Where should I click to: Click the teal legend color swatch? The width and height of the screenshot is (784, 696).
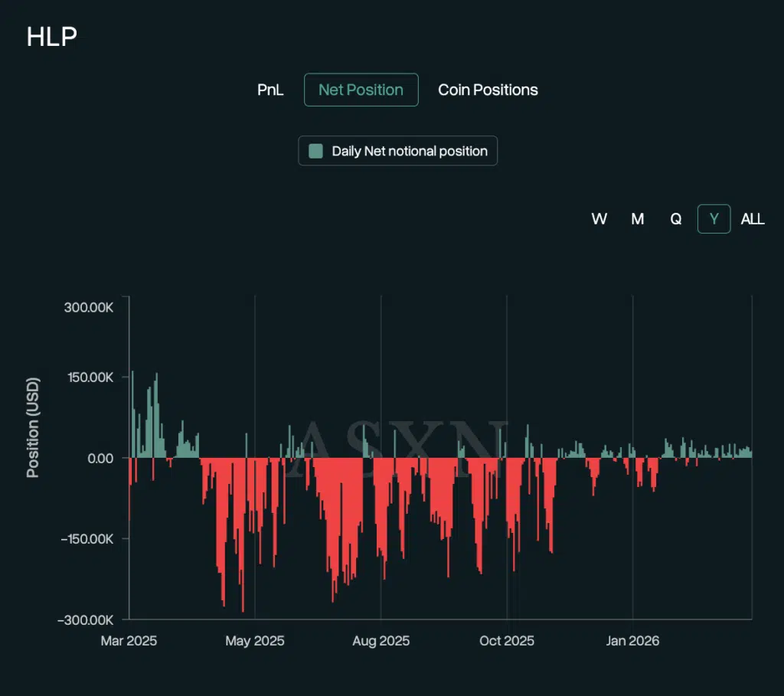pos(315,151)
